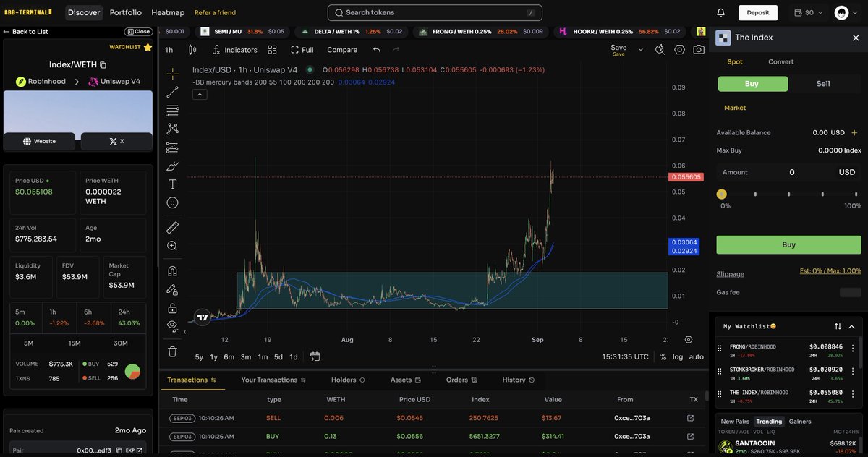Click the trash remove drawings icon
Image resolution: width=868 pixels, height=457 pixels.
172,351
